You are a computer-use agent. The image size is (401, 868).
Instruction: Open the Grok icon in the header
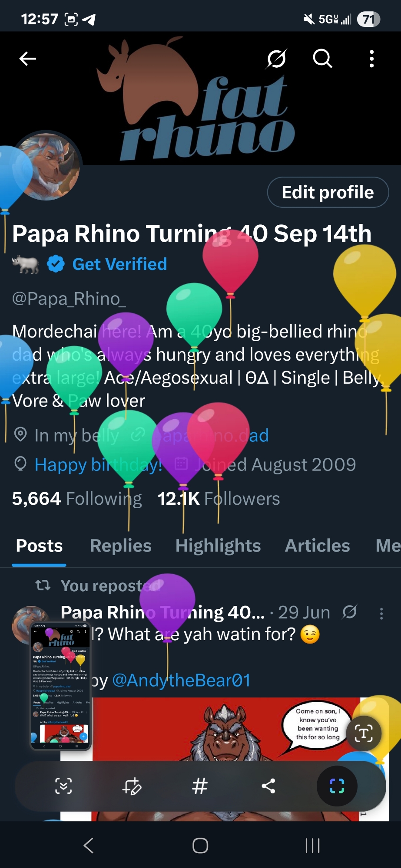276,59
